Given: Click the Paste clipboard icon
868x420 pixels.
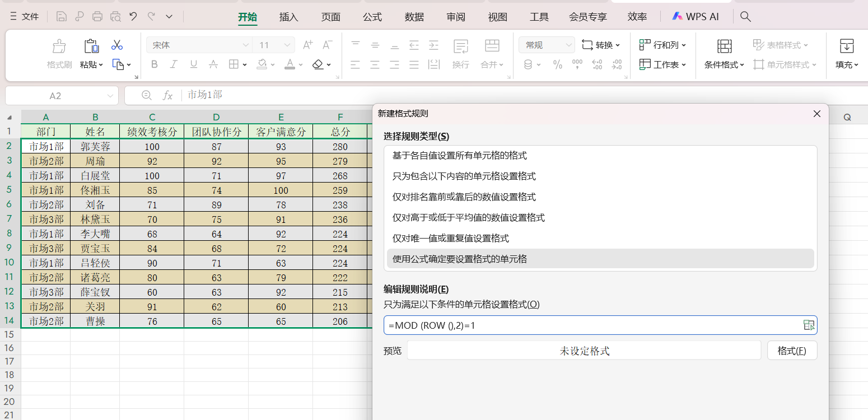Looking at the screenshot, I should pyautogui.click(x=91, y=46).
